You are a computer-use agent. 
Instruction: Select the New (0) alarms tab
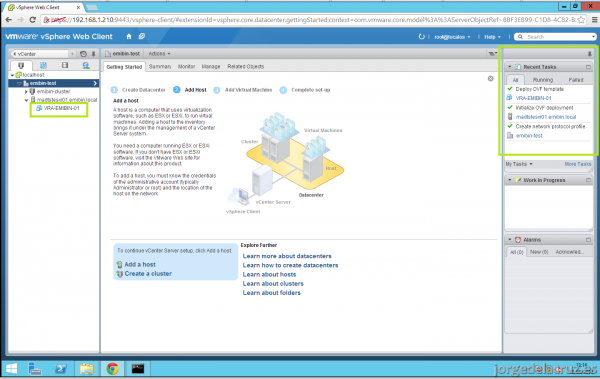tap(539, 252)
